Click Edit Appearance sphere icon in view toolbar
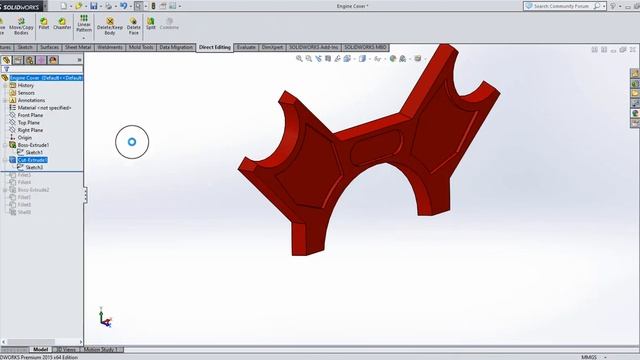 coord(393,59)
